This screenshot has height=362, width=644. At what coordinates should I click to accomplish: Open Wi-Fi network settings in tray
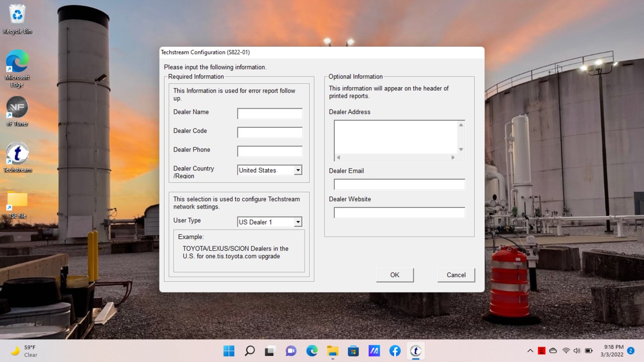tap(566, 350)
